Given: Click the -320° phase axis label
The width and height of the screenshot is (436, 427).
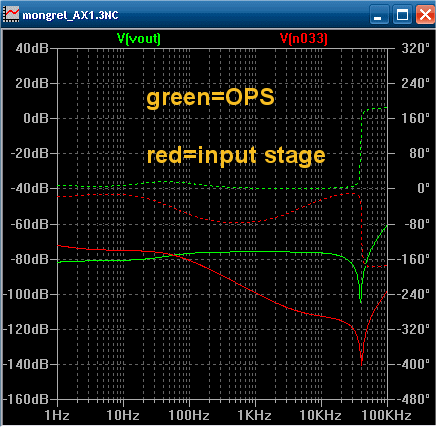Looking at the screenshot, I should 413,329.
